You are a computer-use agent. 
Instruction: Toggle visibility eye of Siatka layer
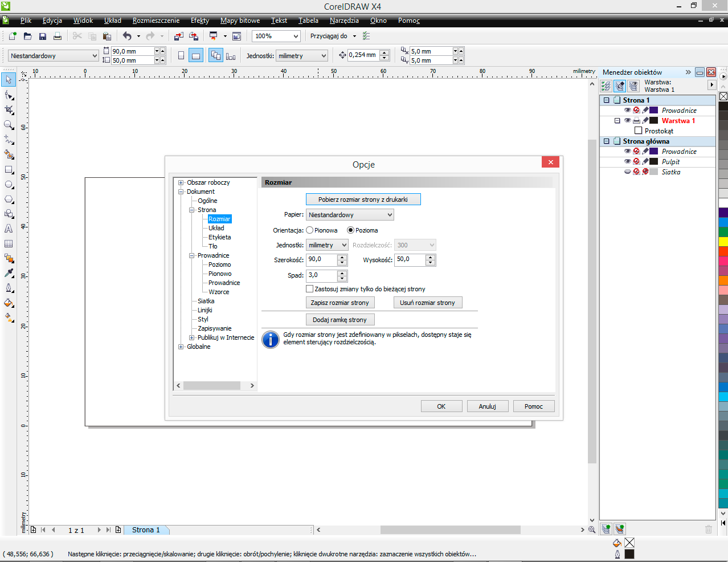coord(627,172)
